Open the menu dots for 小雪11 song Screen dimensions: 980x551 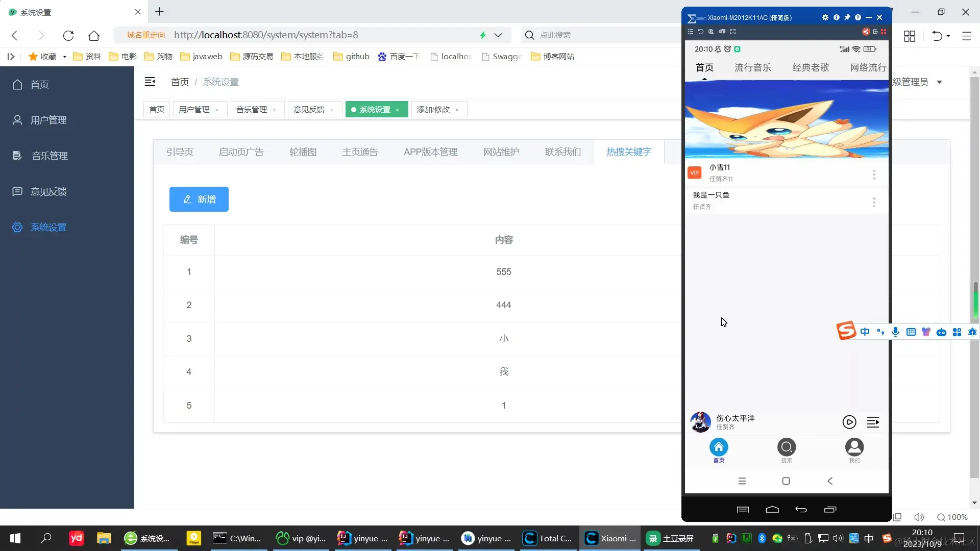(874, 174)
